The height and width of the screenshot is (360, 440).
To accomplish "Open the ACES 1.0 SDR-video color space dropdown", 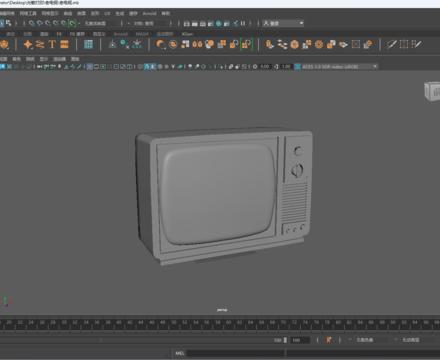I will (340, 67).
